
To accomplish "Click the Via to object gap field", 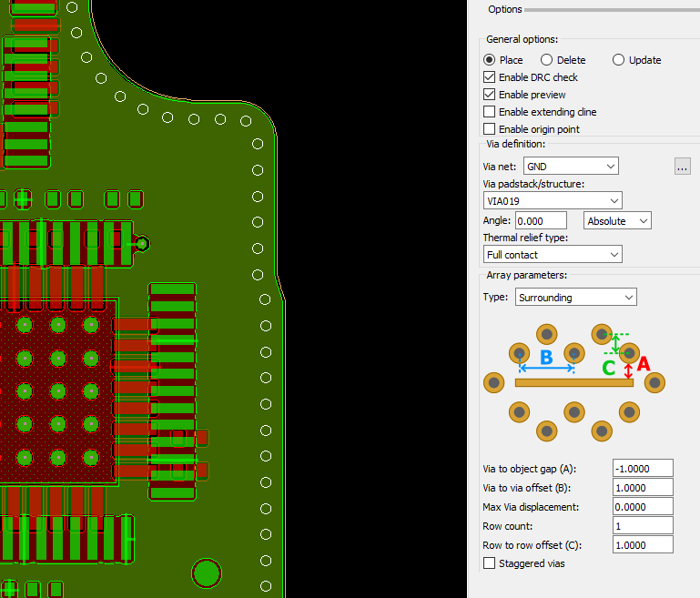I will click(x=643, y=469).
